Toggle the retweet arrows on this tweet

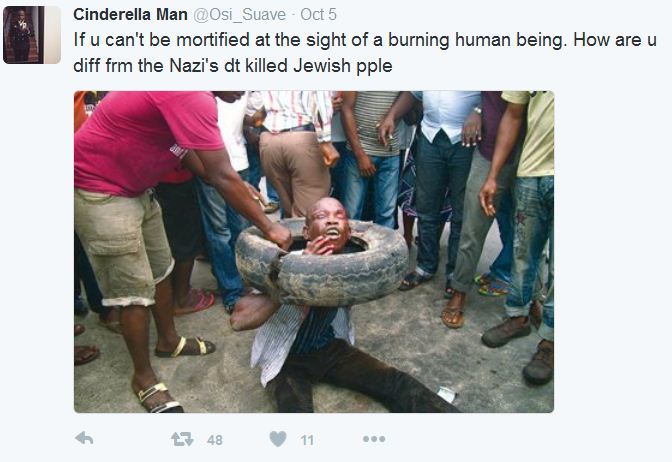[x=182, y=439]
